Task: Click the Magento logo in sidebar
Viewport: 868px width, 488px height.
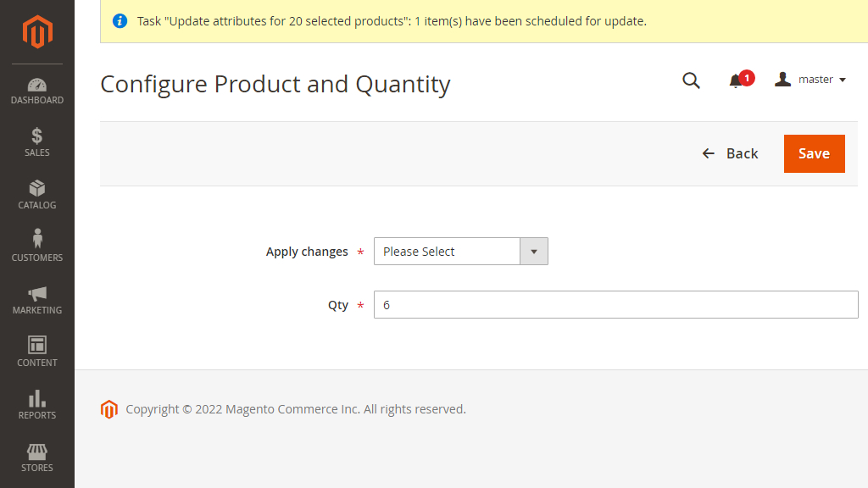Action: point(37,32)
